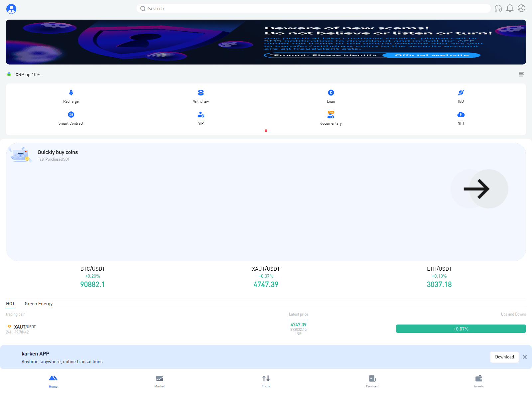This screenshot has width=532, height=399.
Task: Go to the Assets tab
Action: (x=479, y=381)
